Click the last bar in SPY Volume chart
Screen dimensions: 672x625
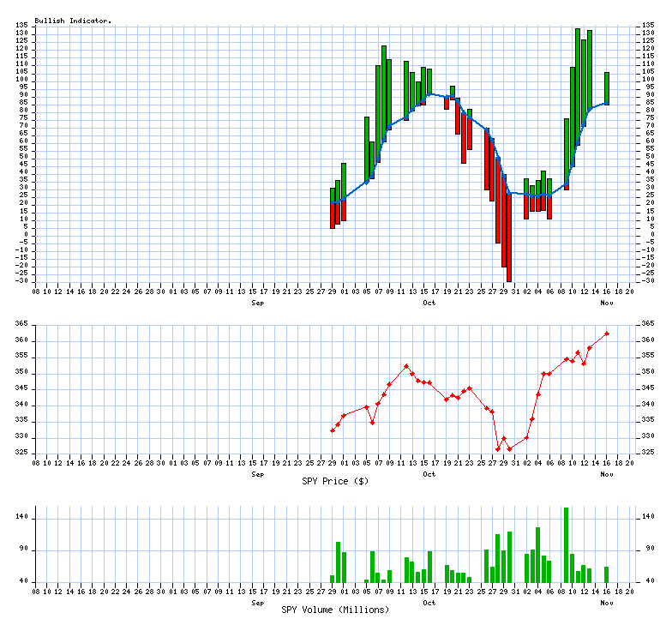[606, 574]
